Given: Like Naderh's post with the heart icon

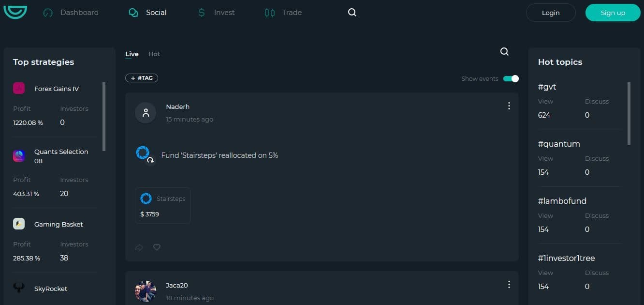Looking at the screenshot, I should (x=157, y=247).
